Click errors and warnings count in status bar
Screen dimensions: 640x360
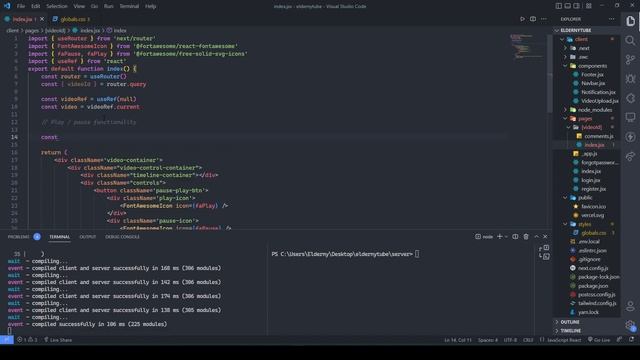click(27, 340)
